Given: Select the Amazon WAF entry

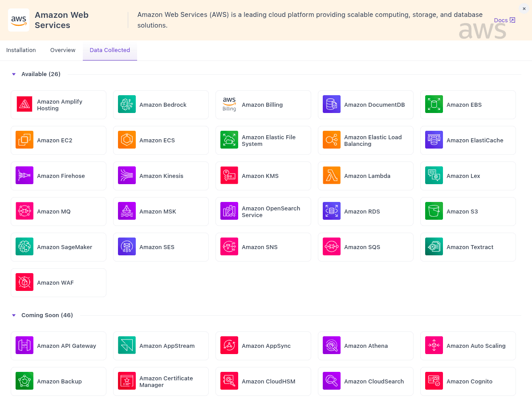Looking at the screenshot, I should [58, 282].
